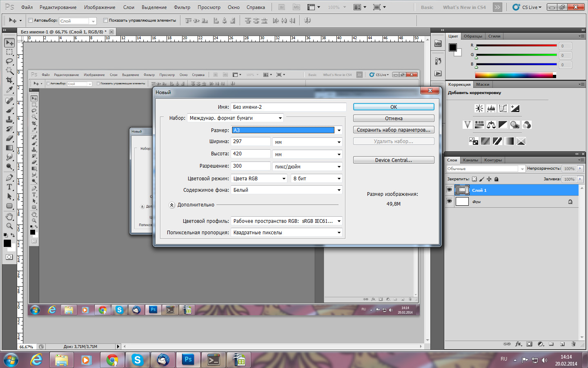588x368 pixels.
Task: Switch to the Каналы tab
Action: [x=470, y=160]
